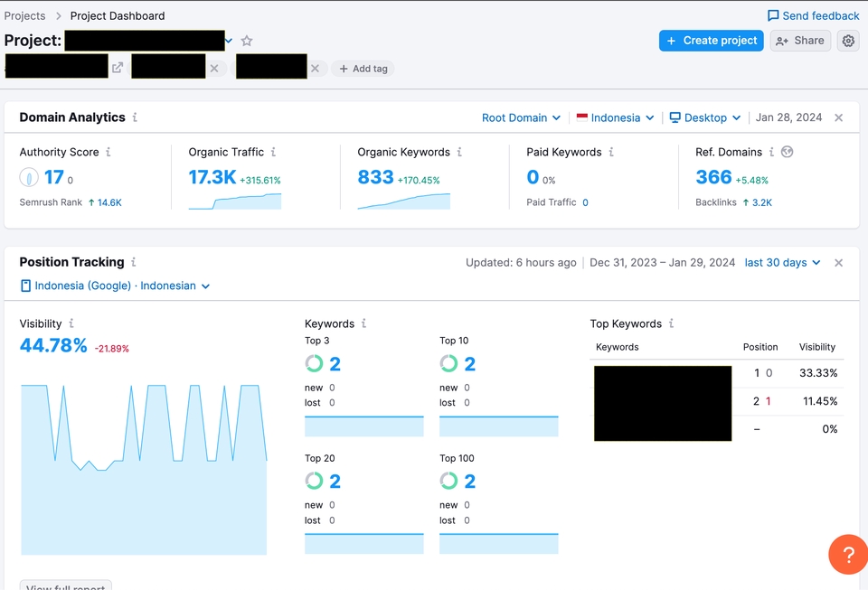Click the Add tag button
868x590 pixels.
[363, 69]
